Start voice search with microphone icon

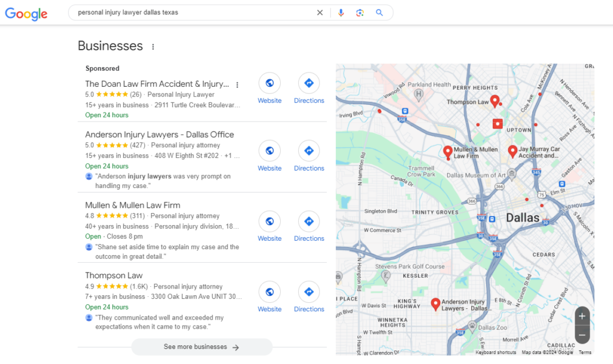(x=341, y=13)
